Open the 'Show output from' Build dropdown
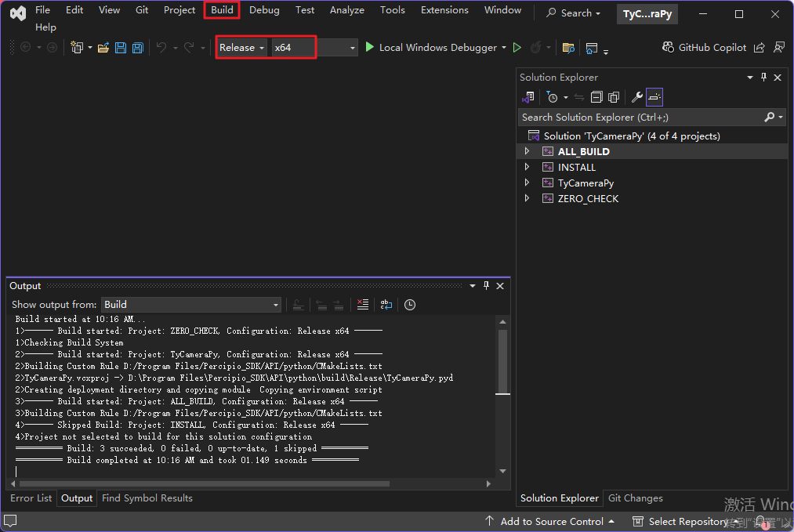Image resolution: width=794 pixels, height=532 pixels. coord(190,305)
